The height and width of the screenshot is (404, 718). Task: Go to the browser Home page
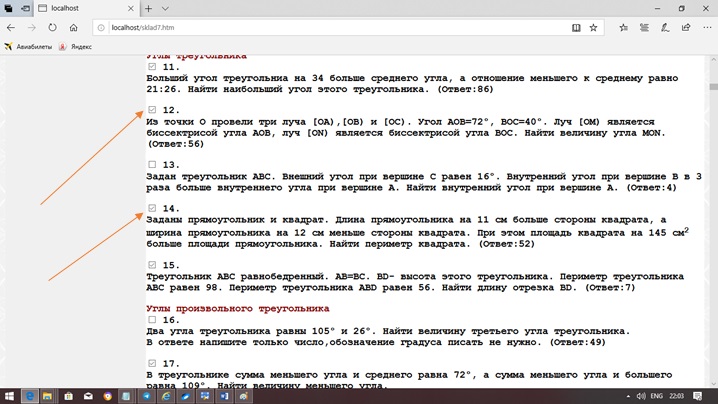(74, 28)
